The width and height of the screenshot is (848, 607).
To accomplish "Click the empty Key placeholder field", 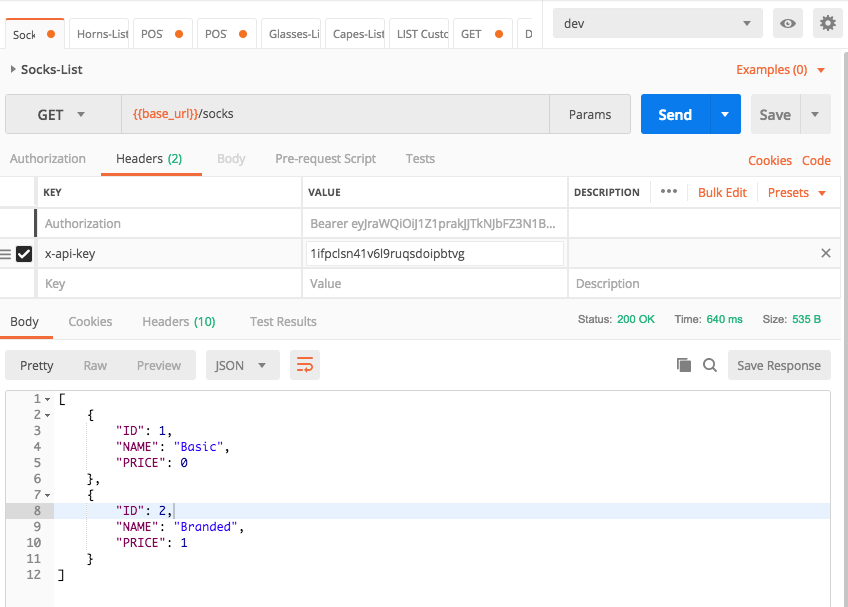I will [169, 283].
